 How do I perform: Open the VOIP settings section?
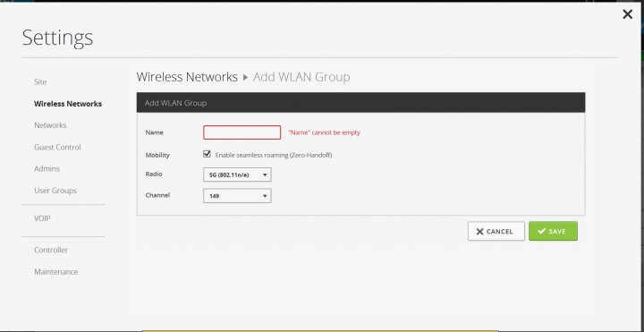tap(42, 218)
